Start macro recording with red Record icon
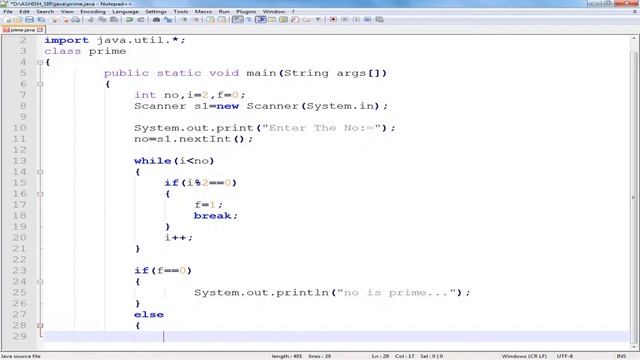The height and width of the screenshot is (360, 640). [x=333, y=20]
